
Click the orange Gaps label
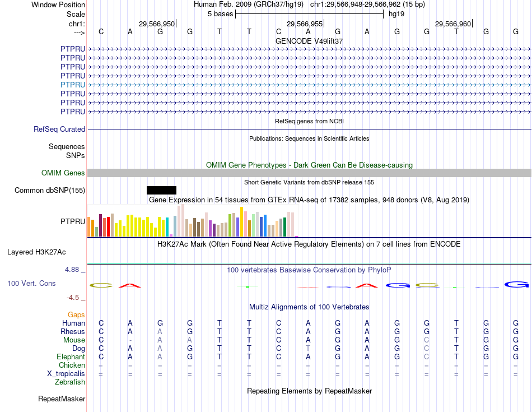click(76, 315)
